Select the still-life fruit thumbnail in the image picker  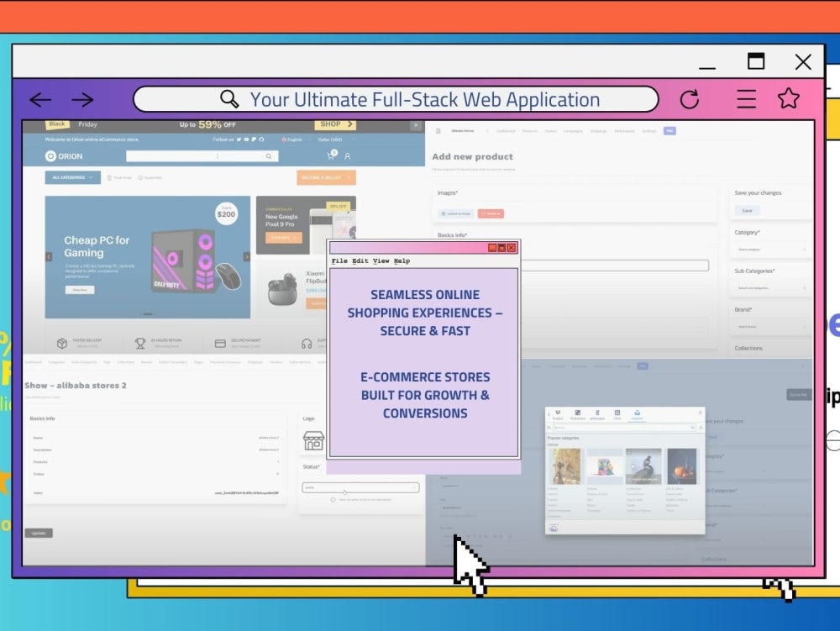(x=682, y=466)
